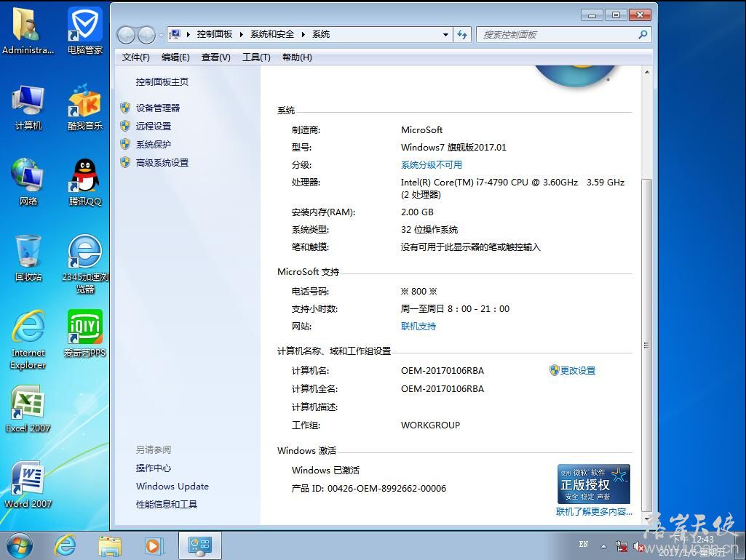The width and height of the screenshot is (746, 560).
Task: Open the 工具(T) menu
Action: 256,57
